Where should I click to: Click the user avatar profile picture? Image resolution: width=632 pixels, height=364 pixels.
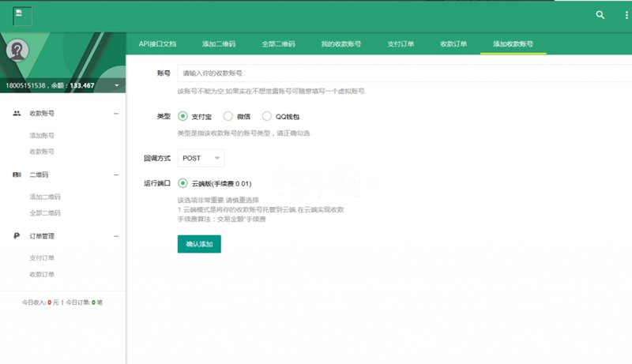(x=18, y=51)
